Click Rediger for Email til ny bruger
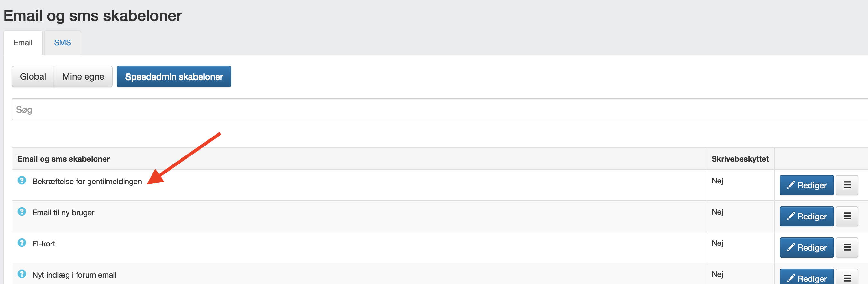This screenshot has width=868, height=284. point(807,216)
